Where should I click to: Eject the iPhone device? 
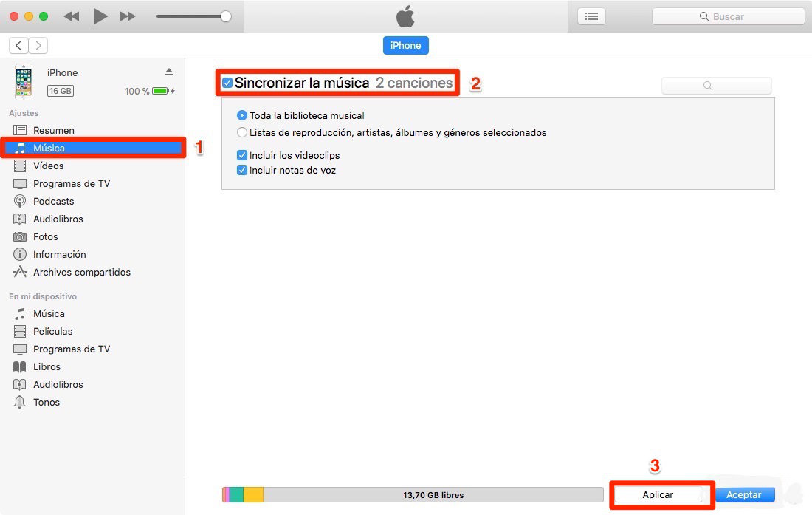pos(169,72)
